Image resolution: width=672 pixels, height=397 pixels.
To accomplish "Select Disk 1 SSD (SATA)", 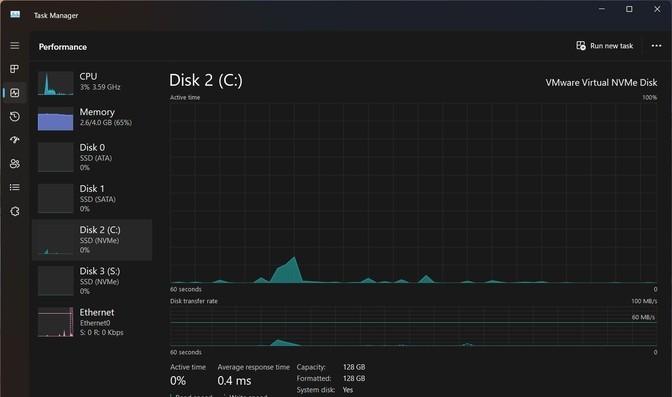I will [92, 198].
